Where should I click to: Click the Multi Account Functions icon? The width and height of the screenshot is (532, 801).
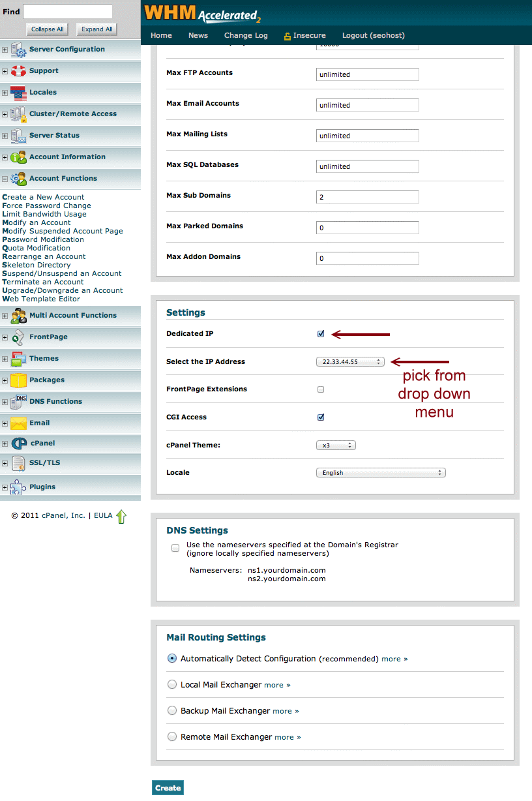[x=18, y=316]
